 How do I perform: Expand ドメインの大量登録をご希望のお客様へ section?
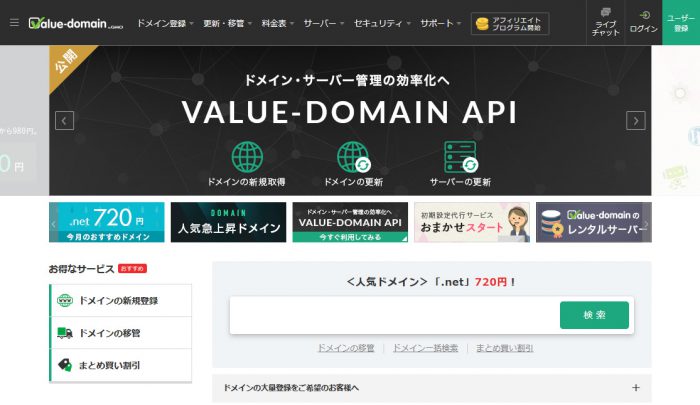tap(432, 388)
